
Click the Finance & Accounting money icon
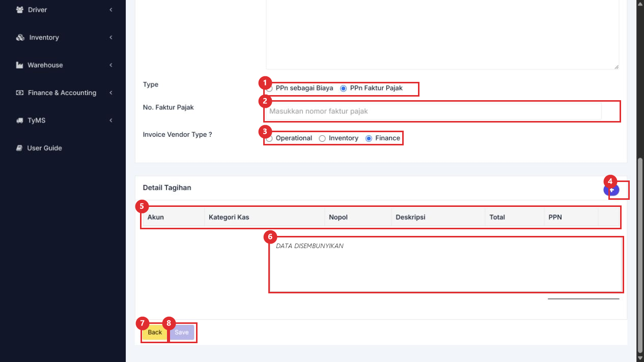(20, 93)
